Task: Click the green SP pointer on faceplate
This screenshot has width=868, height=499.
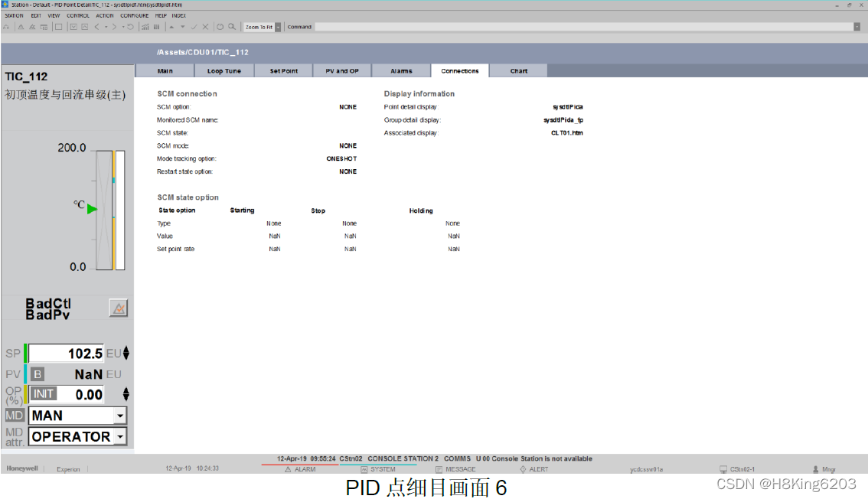Action: pos(92,209)
